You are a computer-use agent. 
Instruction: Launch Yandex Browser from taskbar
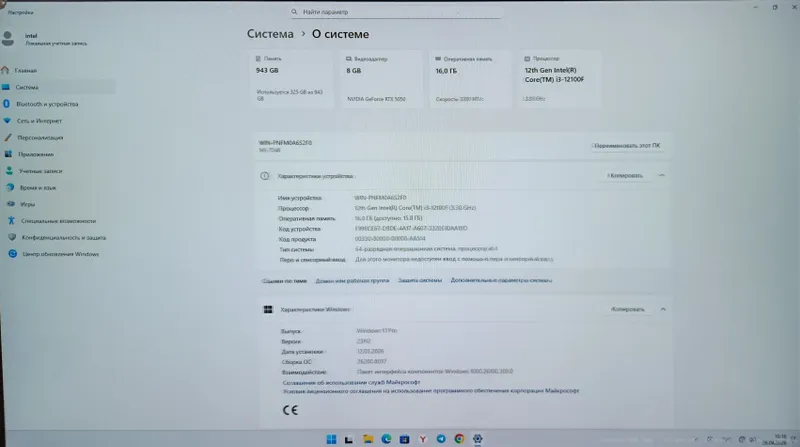tap(423, 439)
